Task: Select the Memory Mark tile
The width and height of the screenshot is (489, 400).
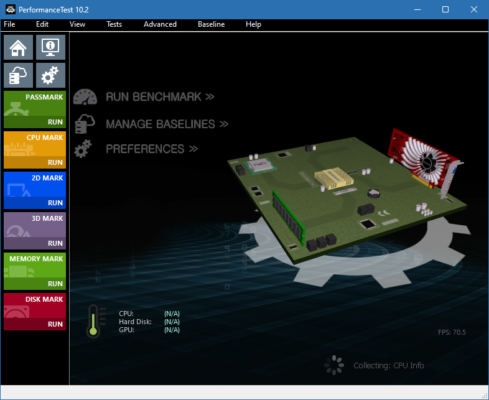Action: 35,265
